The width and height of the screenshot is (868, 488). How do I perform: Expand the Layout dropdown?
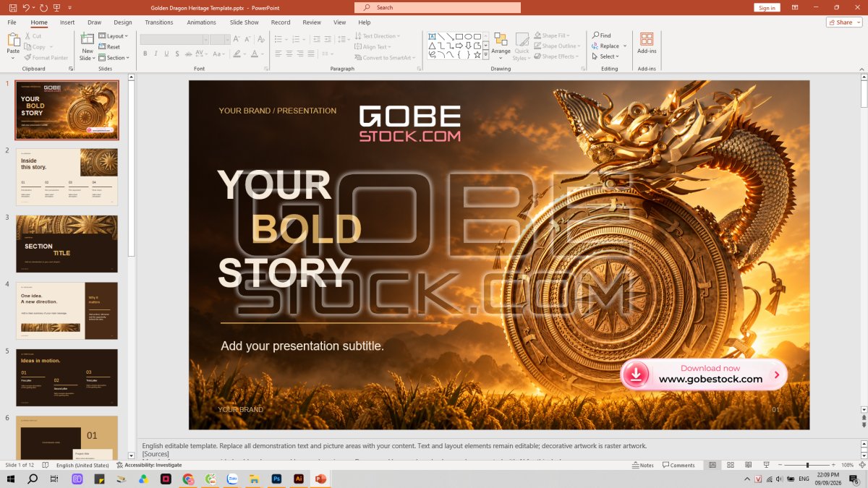(x=113, y=36)
